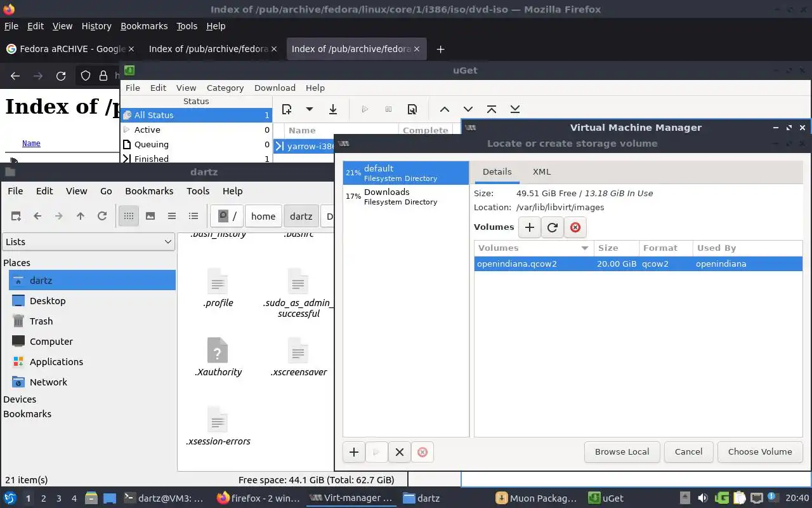812x508 pixels.
Task: Switch to Details tab in storage dialog
Action: (497, 171)
